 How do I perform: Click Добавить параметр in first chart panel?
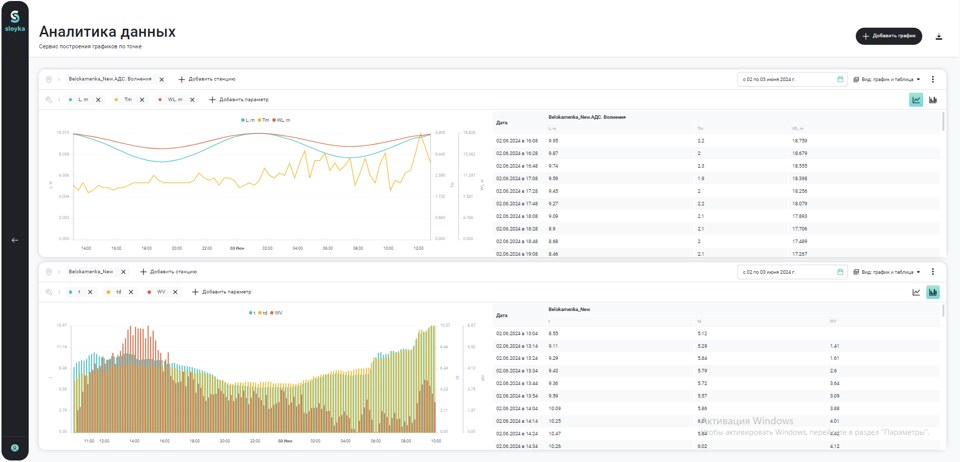239,100
